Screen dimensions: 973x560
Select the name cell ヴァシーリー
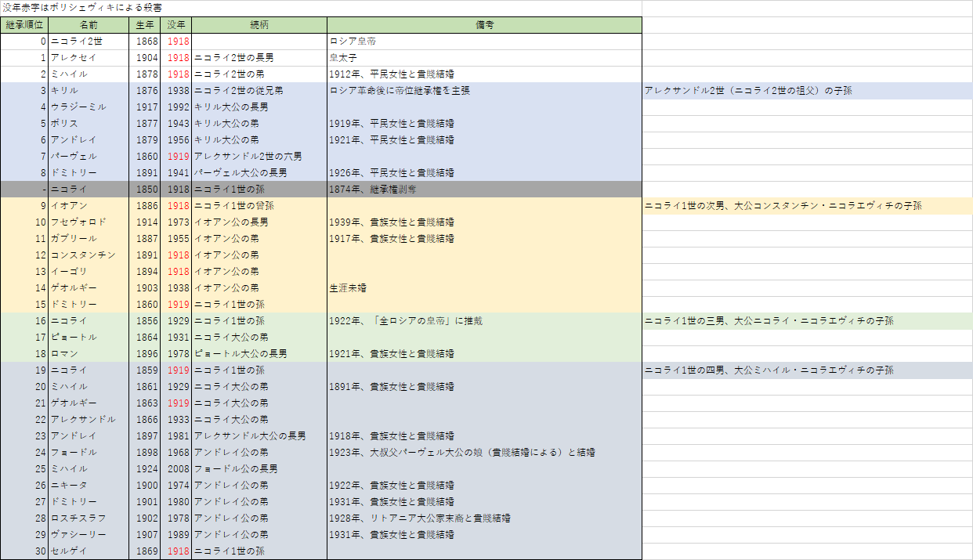click(89, 535)
